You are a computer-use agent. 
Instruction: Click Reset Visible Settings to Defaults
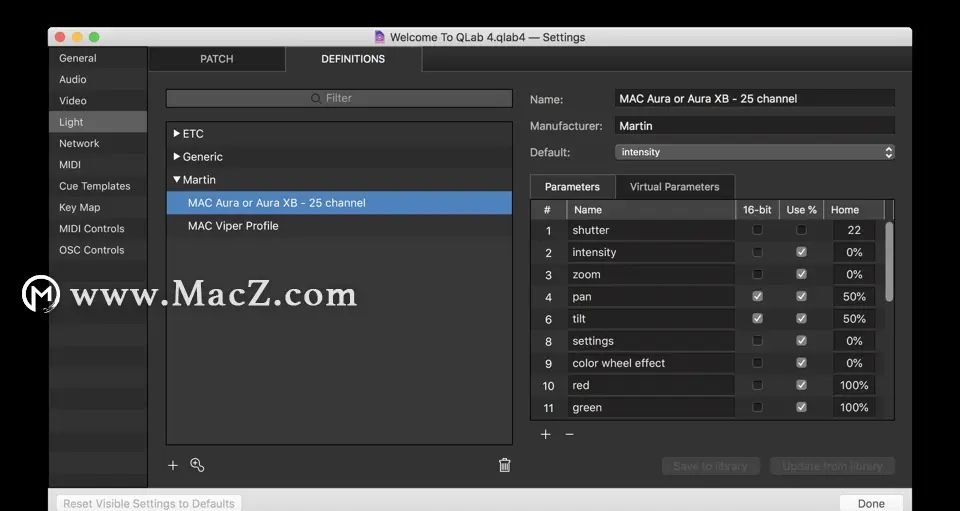coord(149,503)
